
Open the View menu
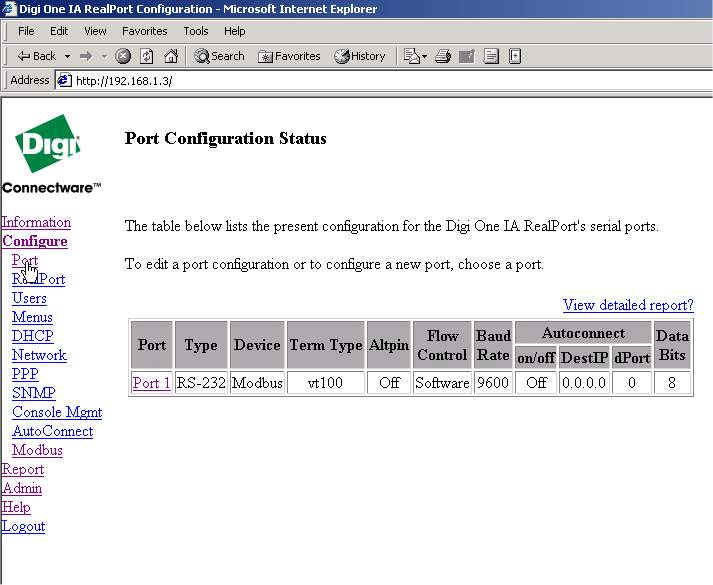pyautogui.click(x=95, y=31)
